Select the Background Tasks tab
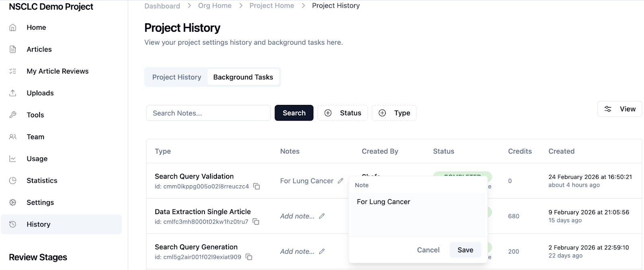The width and height of the screenshot is (644, 270). pos(243,77)
